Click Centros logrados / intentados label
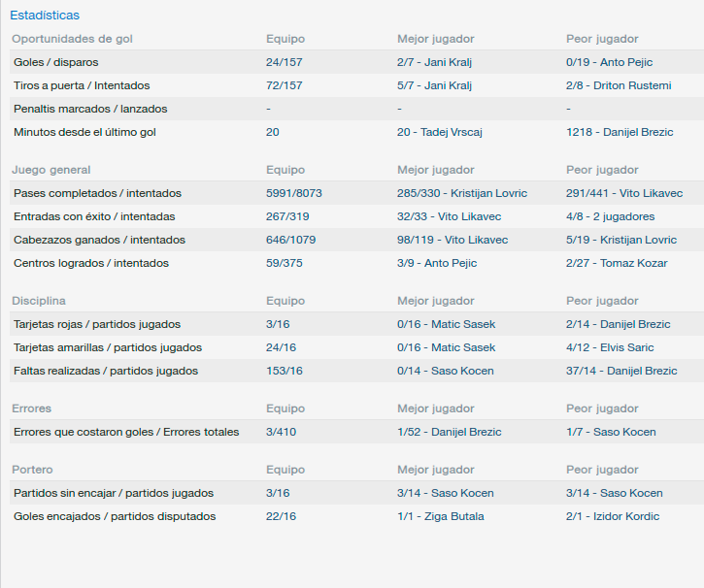Viewport: 704px width, 588px height. [91, 263]
